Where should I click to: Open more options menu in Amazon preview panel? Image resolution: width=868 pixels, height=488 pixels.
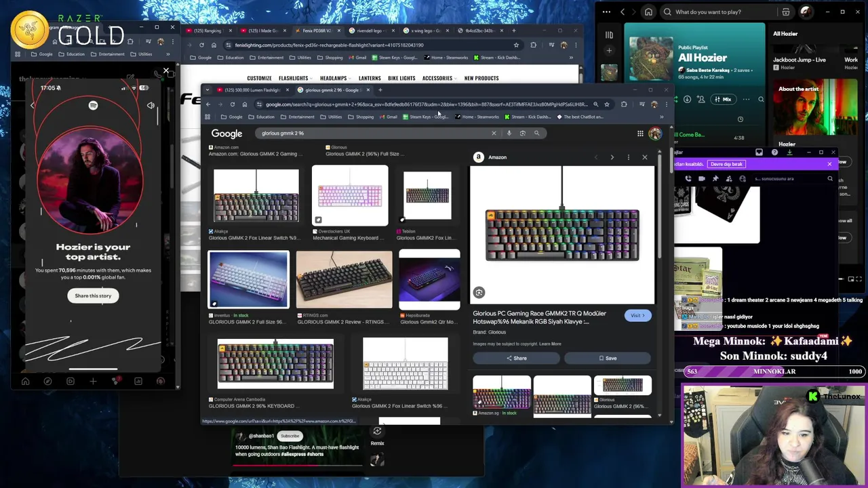(629, 157)
